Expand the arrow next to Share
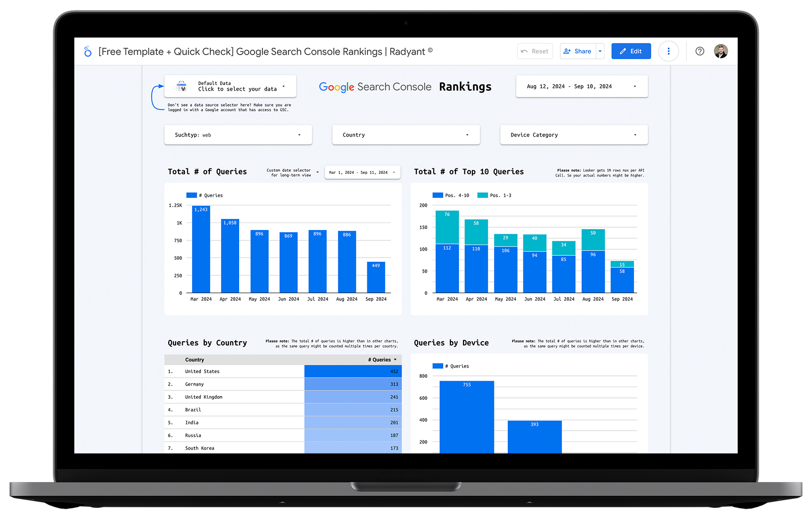812x519 pixels. 600,51
